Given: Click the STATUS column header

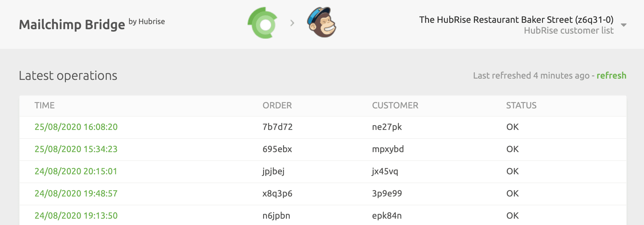Looking at the screenshot, I should coord(521,106).
